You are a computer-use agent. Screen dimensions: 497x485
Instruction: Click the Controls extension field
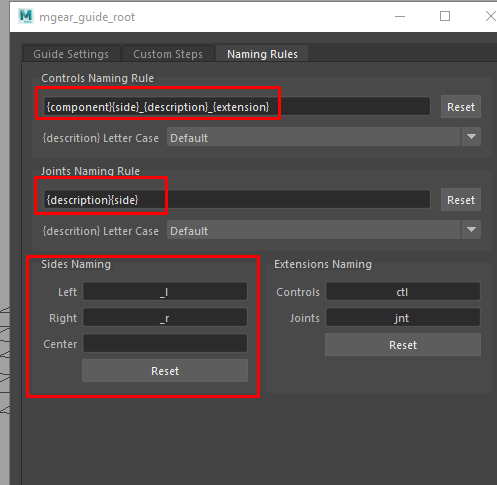(403, 292)
